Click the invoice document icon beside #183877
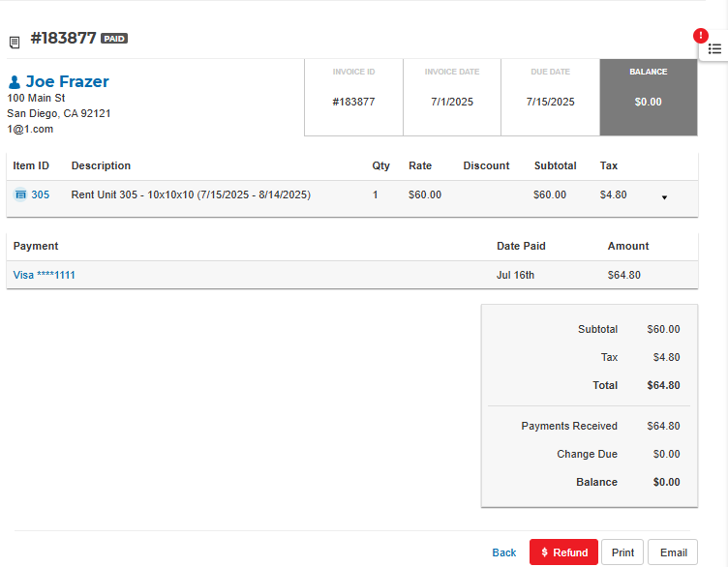 click(x=15, y=42)
